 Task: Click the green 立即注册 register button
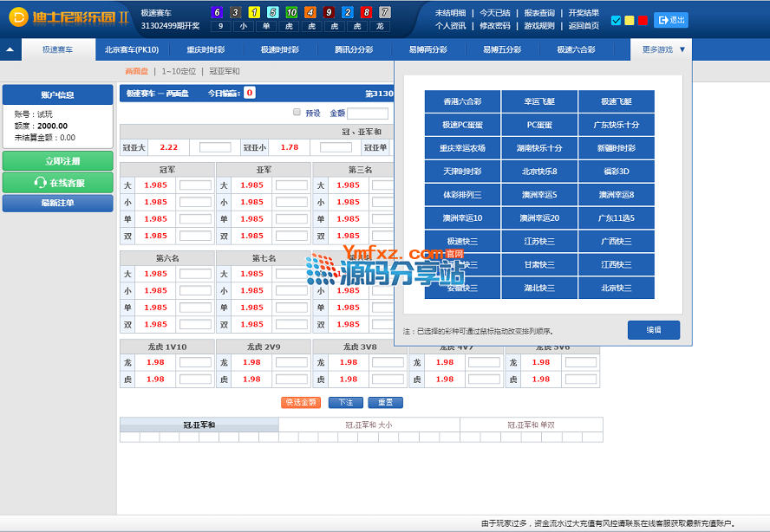pos(57,161)
